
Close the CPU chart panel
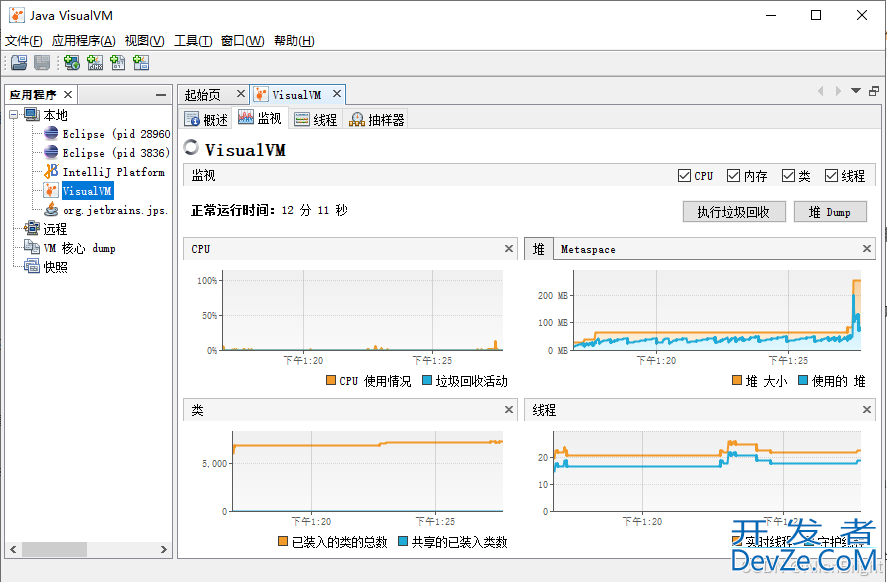pyautogui.click(x=509, y=249)
